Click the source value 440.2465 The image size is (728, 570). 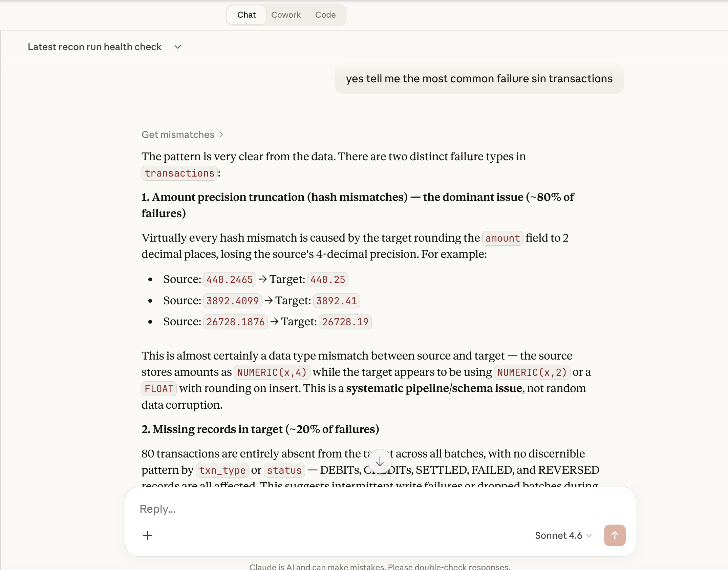pos(230,280)
